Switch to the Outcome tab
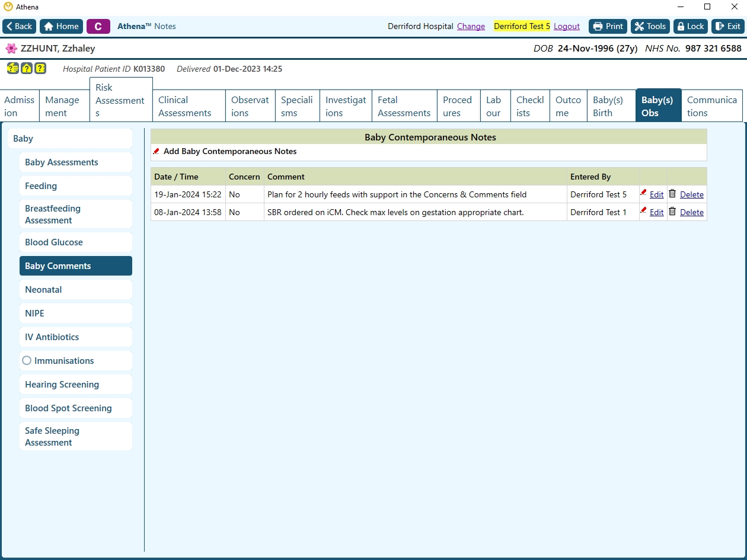 [568, 106]
